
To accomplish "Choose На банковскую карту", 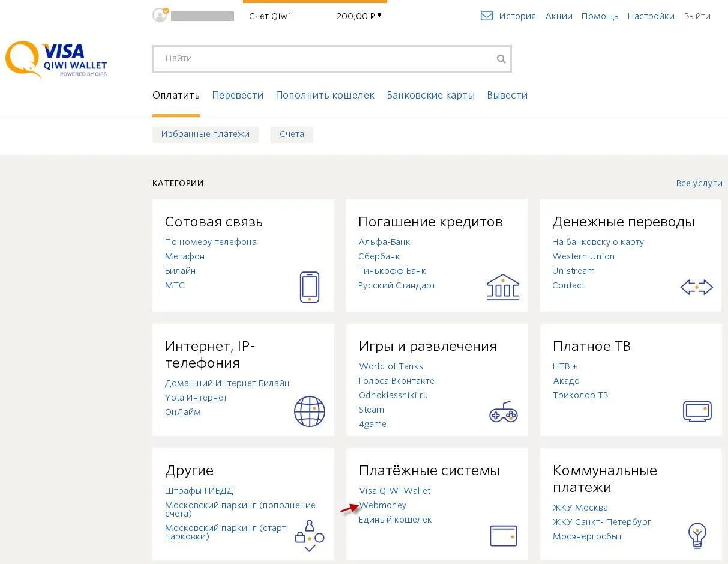I will point(598,242).
